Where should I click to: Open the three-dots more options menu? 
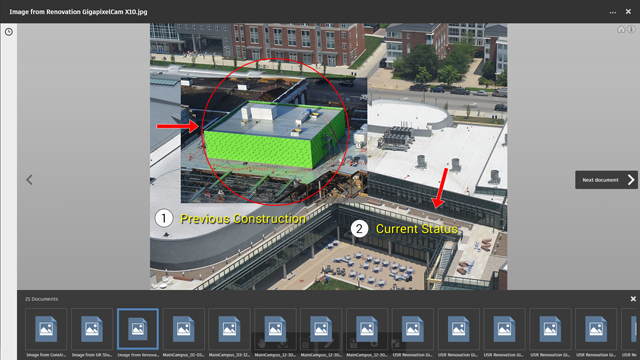point(613,12)
